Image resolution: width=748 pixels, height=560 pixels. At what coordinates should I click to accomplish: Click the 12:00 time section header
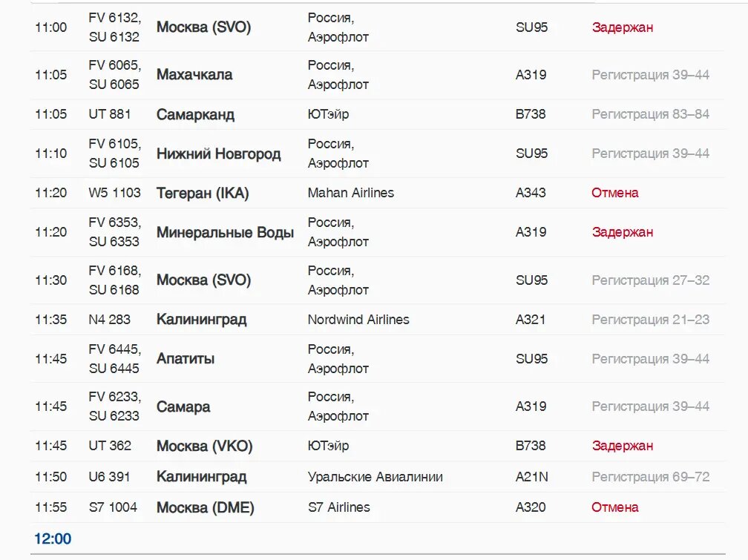pyautogui.click(x=53, y=538)
